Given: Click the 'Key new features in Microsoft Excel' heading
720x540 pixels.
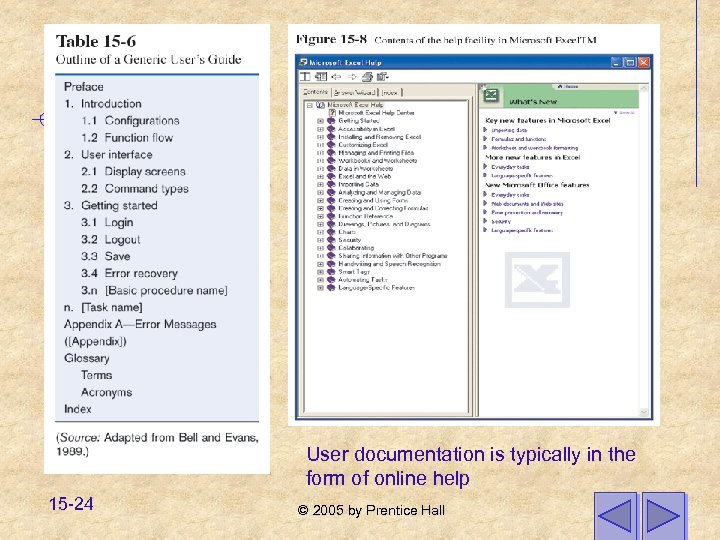Looking at the screenshot, I should pyautogui.click(x=547, y=121).
